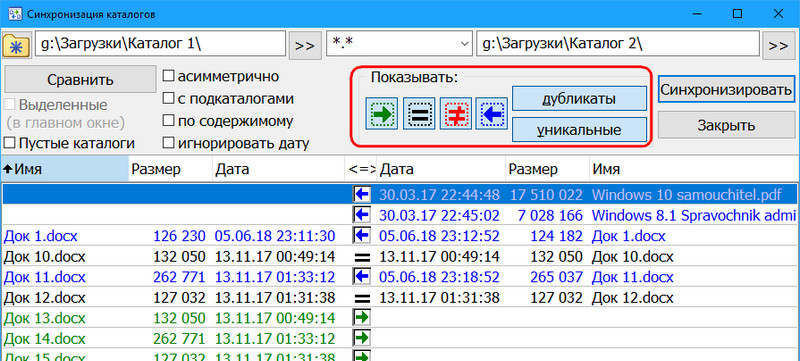Click blue arrow icon in Док 1.docx row
Viewport: 800px width, 361px height.
pyautogui.click(x=361, y=235)
